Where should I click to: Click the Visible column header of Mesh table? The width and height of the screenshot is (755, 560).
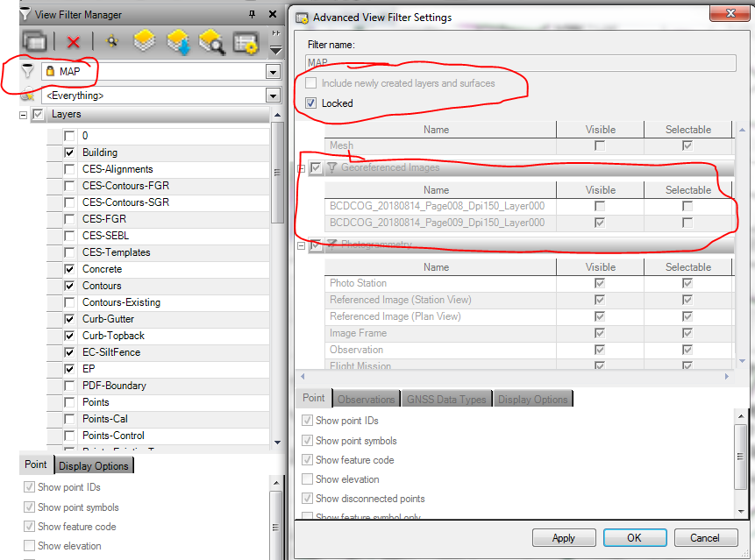point(600,130)
